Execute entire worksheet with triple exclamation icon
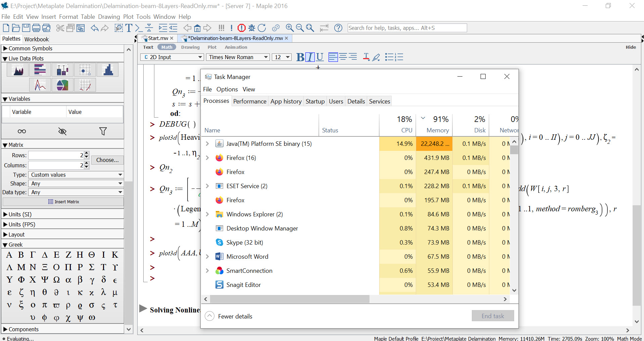The image size is (644, 341). [221, 28]
